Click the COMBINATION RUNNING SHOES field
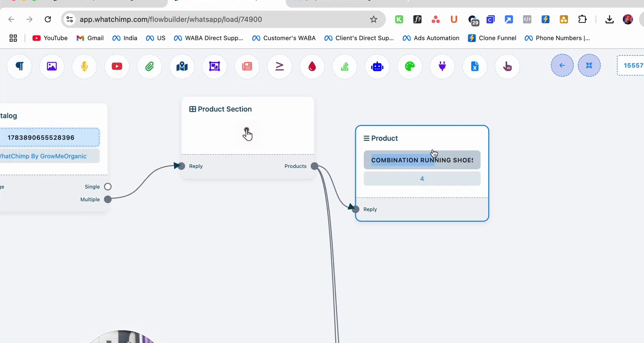The width and height of the screenshot is (644, 343). pyautogui.click(x=422, y=160)
